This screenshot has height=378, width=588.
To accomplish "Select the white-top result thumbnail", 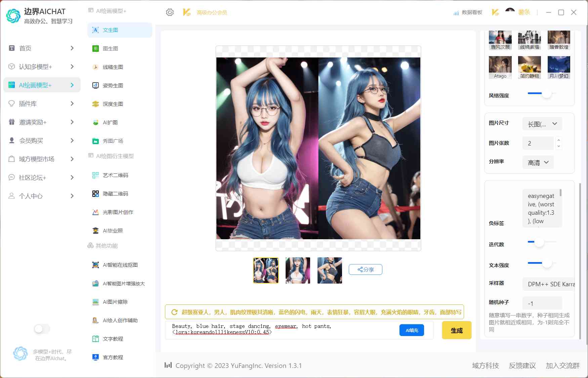I will coord(298,270).
